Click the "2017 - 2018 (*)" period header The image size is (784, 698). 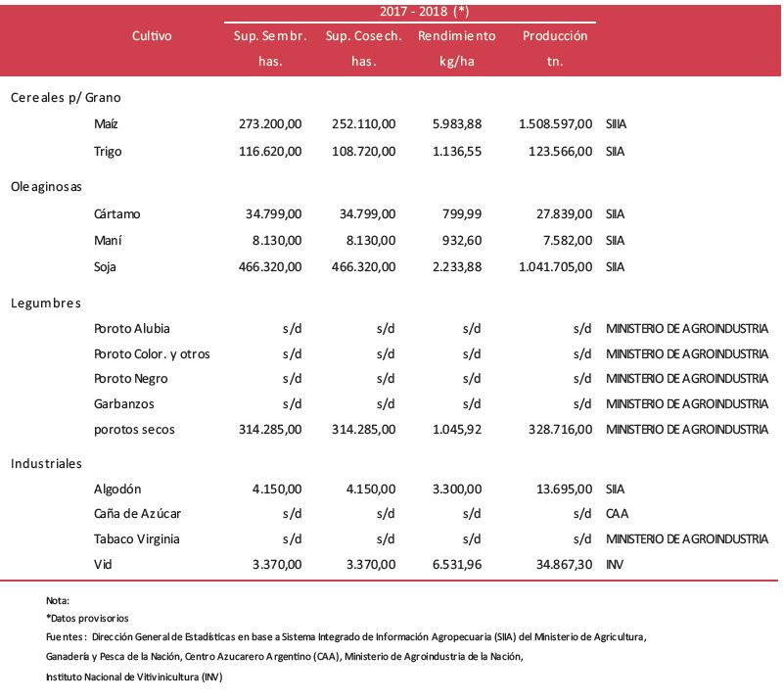(424, 11)
